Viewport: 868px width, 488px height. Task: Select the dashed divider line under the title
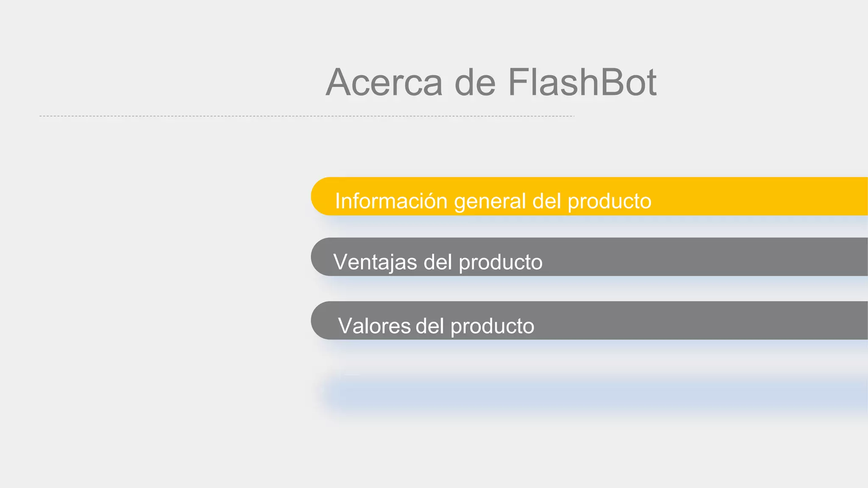click(x=307, y=116)
